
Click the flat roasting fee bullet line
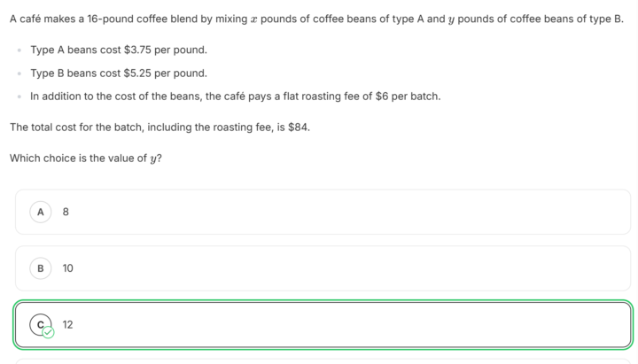coord(235,96)
